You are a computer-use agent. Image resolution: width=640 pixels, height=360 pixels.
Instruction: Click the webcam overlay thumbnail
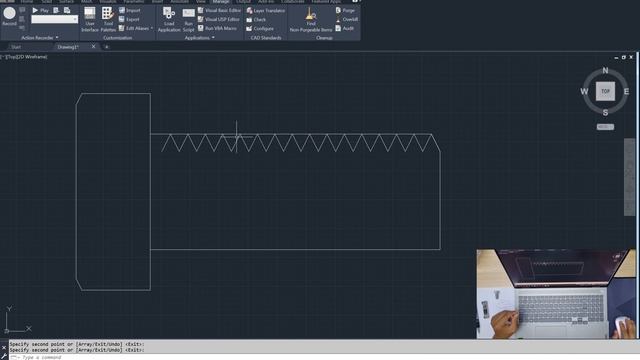(556, 294)
